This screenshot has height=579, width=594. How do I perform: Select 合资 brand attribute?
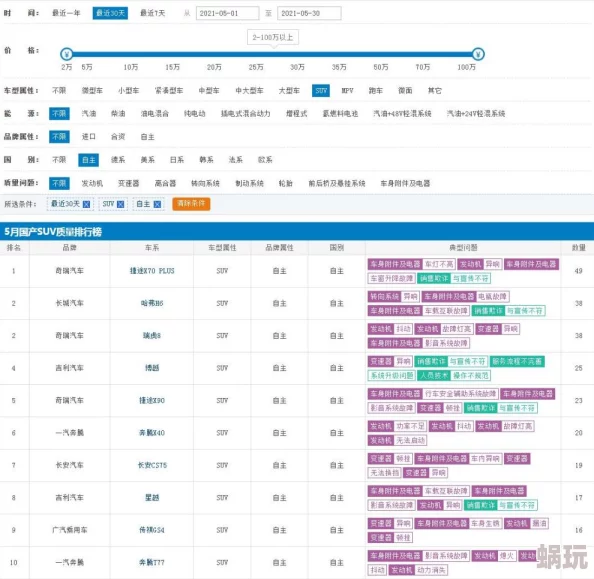click(x=118, y=137)
